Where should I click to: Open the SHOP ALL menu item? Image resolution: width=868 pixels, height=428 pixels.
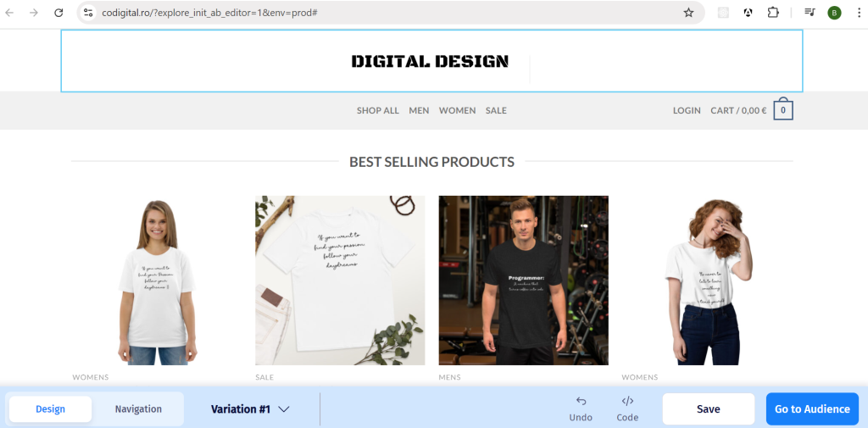pyautogui.click(x=377, y=110)
